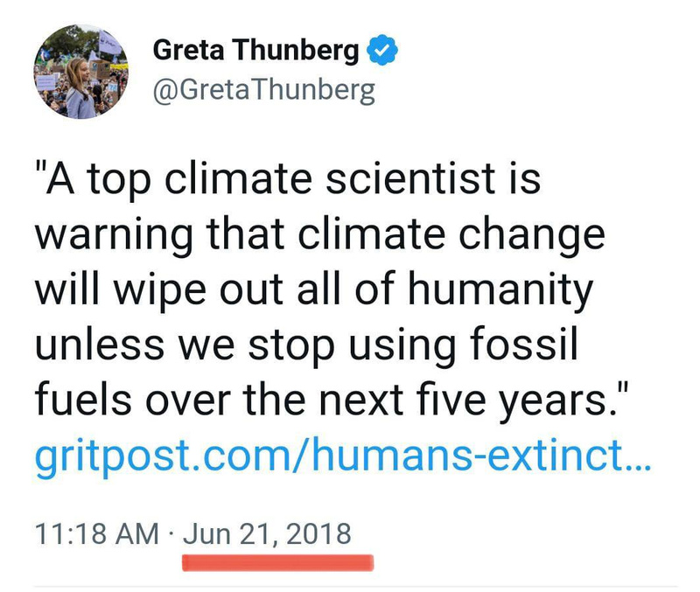700x592 pixels.
Task: Click the red underline below the date
Action: point(277,561)
